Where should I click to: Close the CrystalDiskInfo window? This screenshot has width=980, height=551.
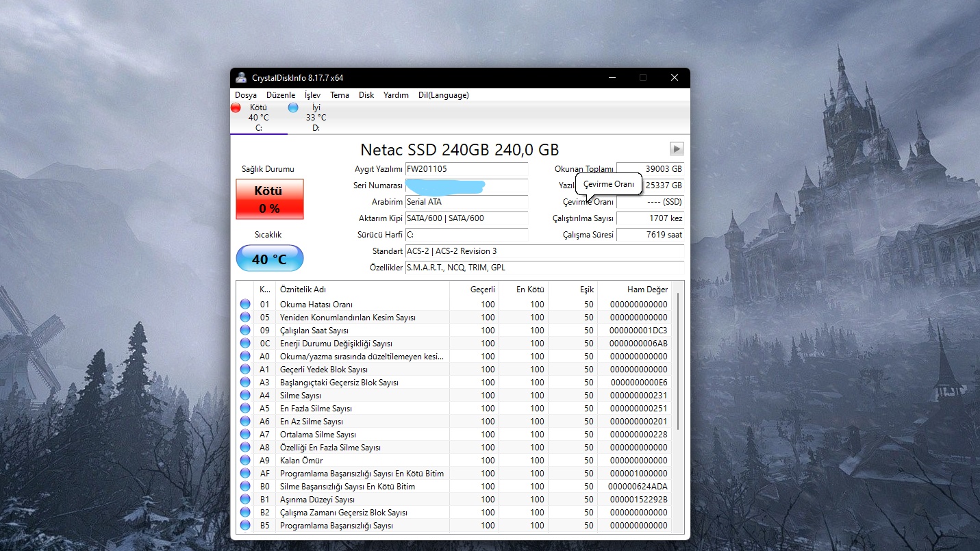[675, 78]
